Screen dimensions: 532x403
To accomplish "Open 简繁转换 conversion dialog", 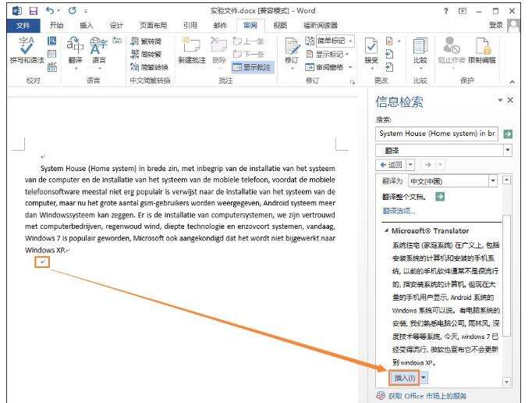I will (x=150, y=67).
